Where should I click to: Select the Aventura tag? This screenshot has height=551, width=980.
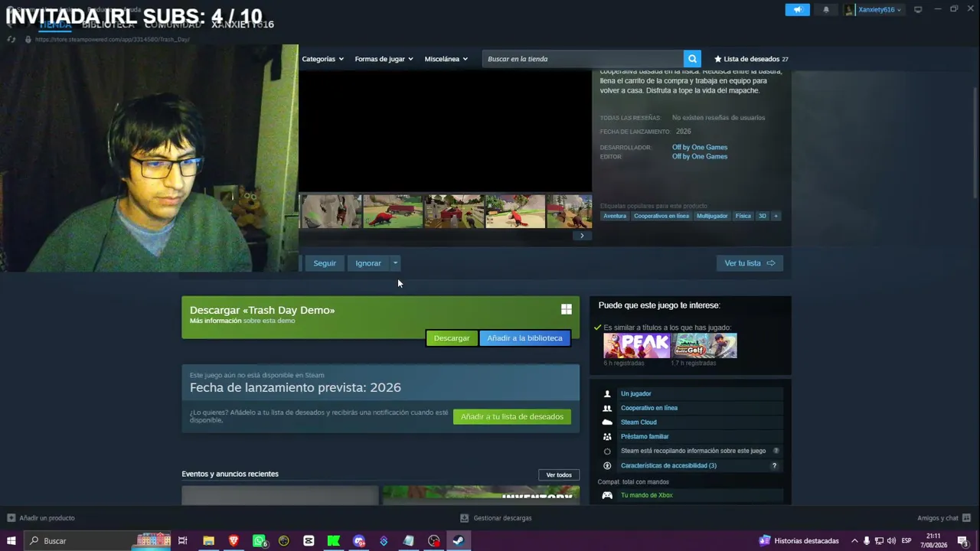pos(615,216)
